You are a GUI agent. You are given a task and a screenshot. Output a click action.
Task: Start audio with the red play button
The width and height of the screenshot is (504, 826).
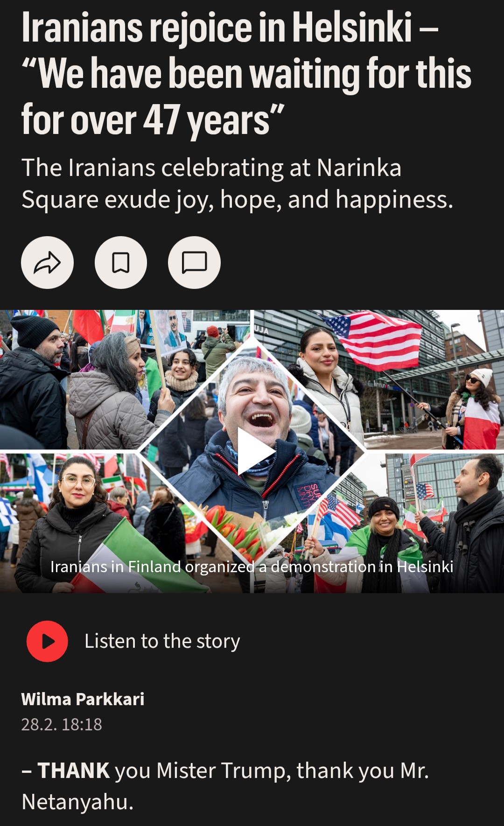pyautogui.click(x=47, y=641)
